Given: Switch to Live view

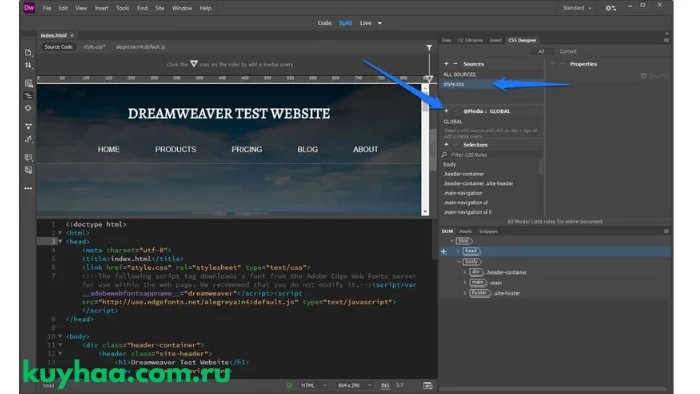Looking at the screenshot, I should [366, 23].
